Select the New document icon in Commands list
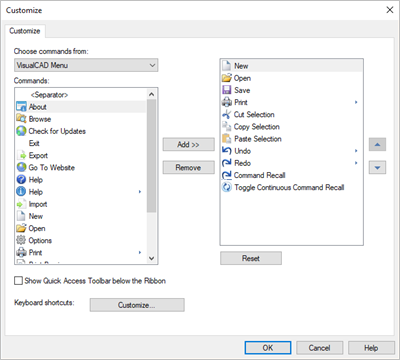Image resolution: width=400 pixels, height=360 pixels. pyautogui.click(x=21, y=216)
